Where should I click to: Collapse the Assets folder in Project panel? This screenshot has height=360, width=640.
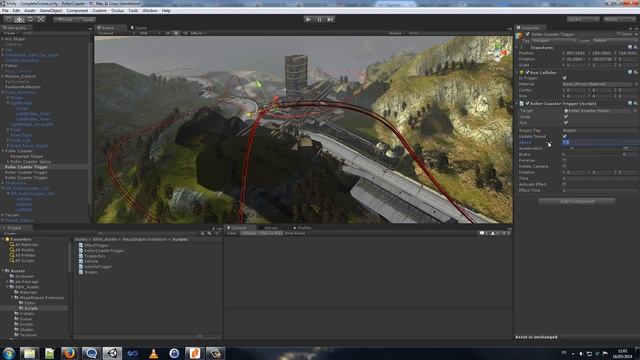pos(3,271)
